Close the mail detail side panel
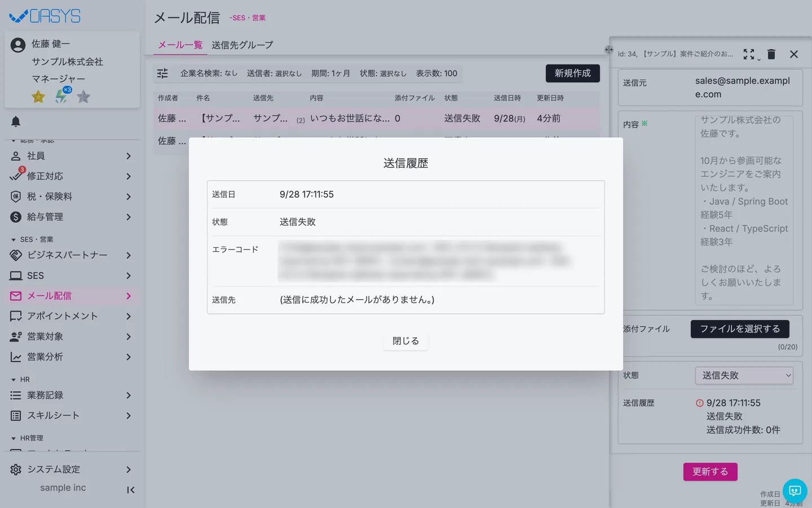812x508 pixels. coord(794,54)
